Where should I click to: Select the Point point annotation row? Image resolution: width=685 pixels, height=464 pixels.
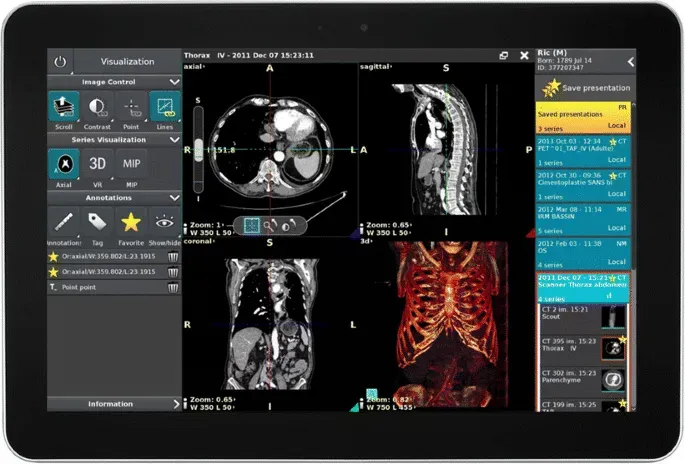coord(114,287)
